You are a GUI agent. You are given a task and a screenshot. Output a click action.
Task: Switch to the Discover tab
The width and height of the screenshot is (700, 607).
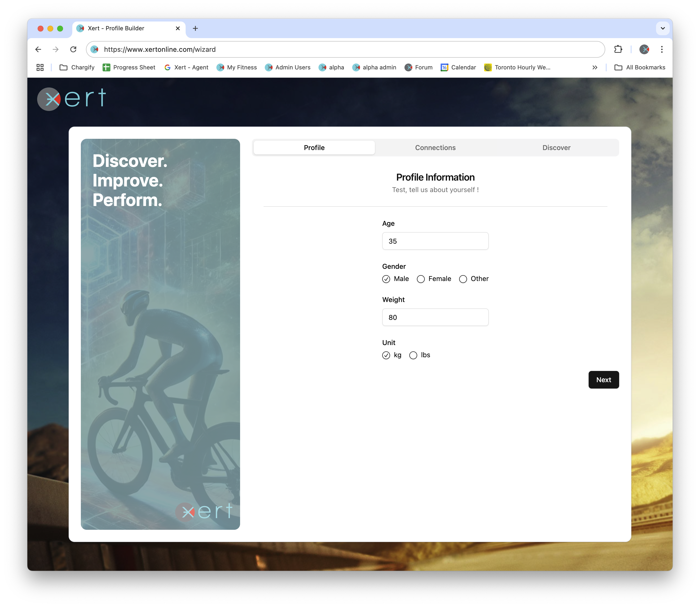pyautogui.click(x=556, y=148)
